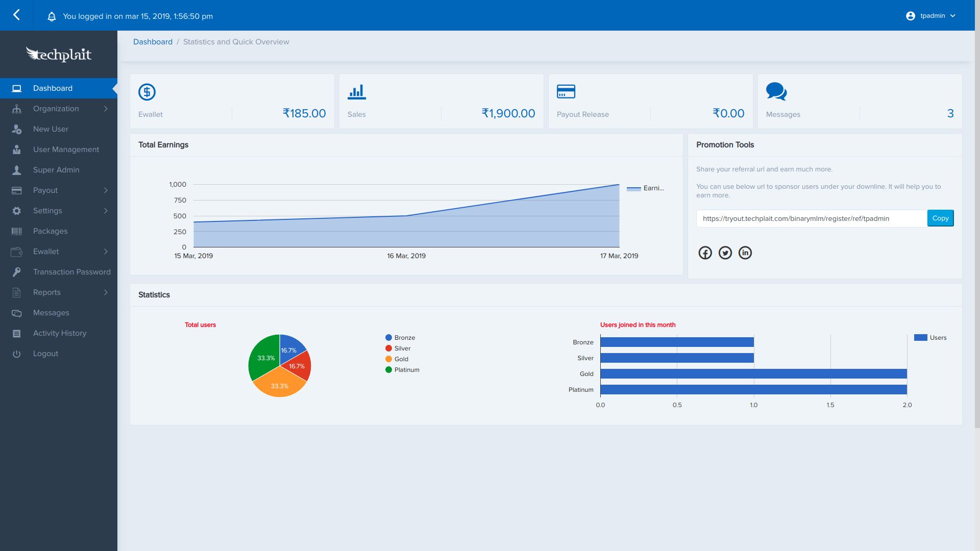Click the Messages chat bubbles card icon
The image size is (980, 551).
(776, 92)
